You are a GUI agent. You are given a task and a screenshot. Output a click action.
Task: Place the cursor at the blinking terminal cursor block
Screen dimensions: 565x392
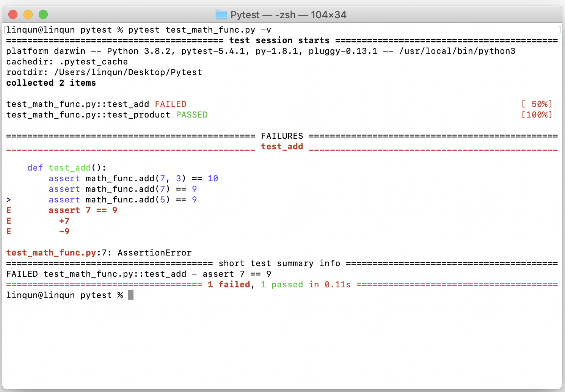point(132,295)
